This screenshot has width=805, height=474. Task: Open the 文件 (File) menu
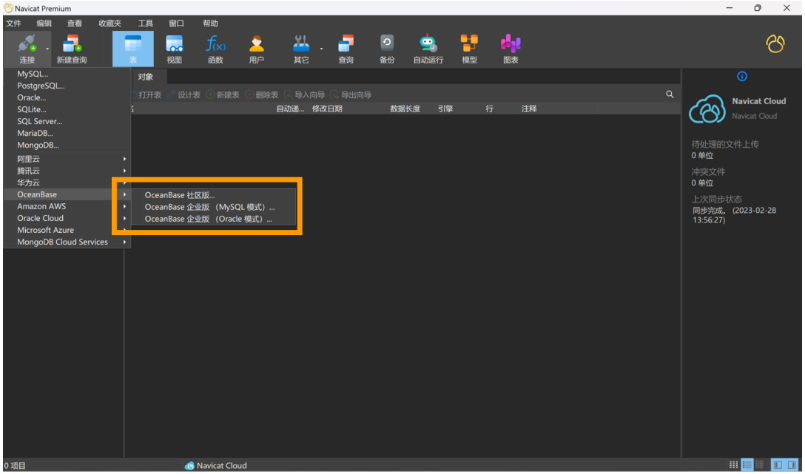[x=14, y=23]
